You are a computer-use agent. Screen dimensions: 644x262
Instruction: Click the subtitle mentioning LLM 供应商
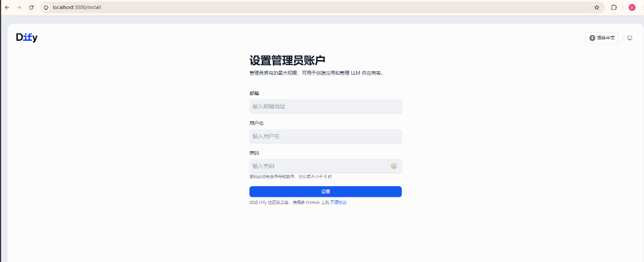tap(317, 73)
